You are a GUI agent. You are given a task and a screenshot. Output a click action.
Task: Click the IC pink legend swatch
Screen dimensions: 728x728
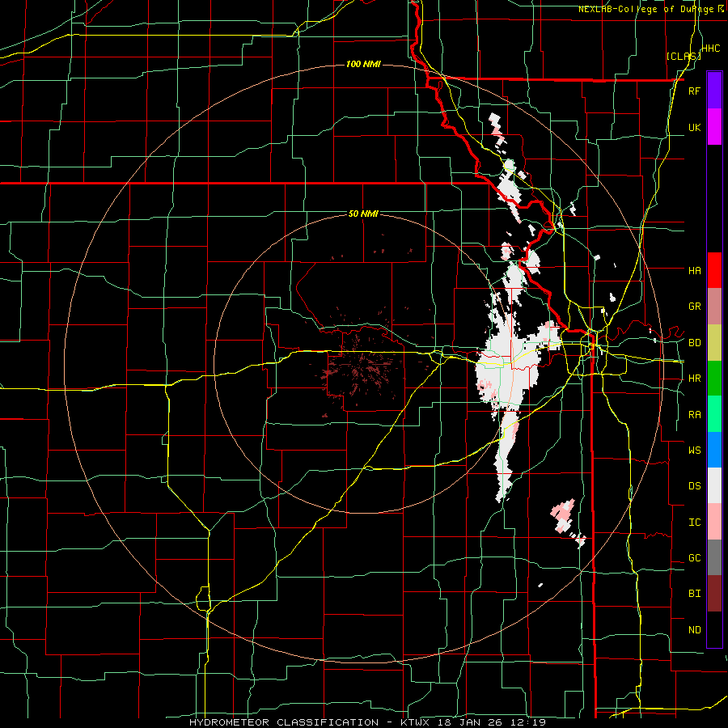pyautogui.click(x=714, y=522)
